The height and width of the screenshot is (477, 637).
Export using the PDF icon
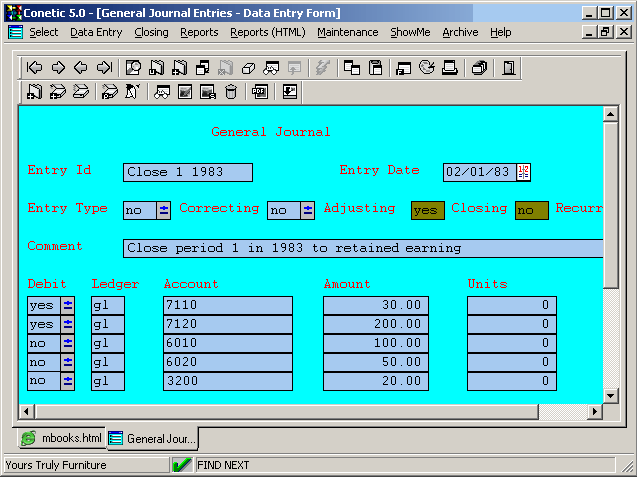(259, 92)
